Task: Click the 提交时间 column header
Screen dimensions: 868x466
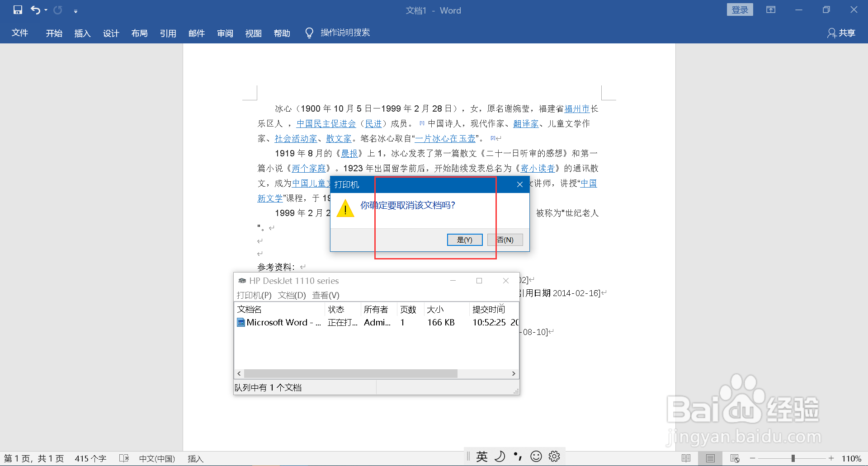Action: (494, 309)
